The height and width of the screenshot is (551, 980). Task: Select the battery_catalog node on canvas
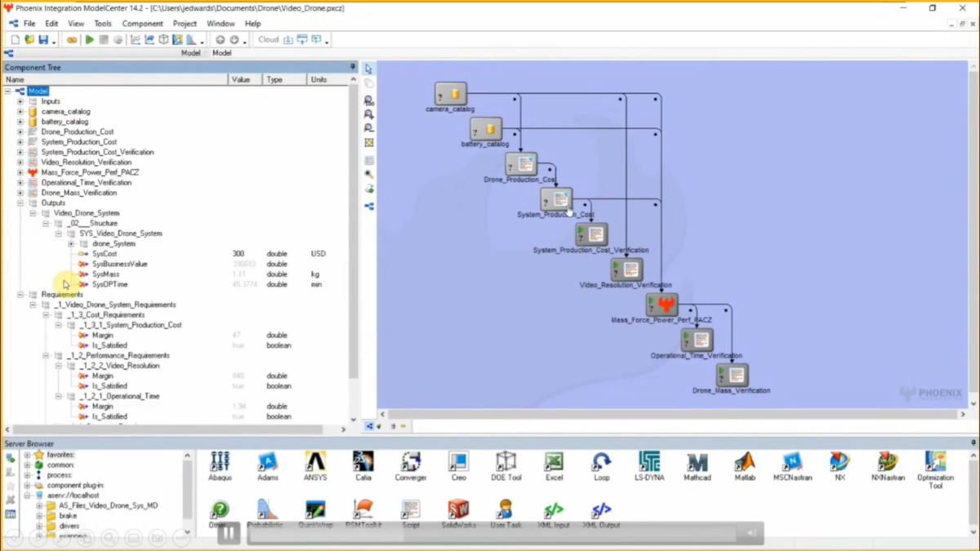(485, 129)
